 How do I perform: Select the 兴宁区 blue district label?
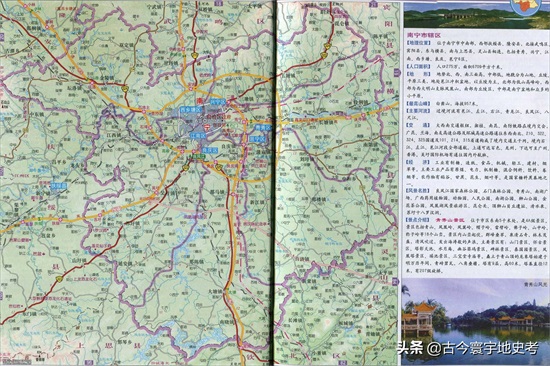[218, 102]
